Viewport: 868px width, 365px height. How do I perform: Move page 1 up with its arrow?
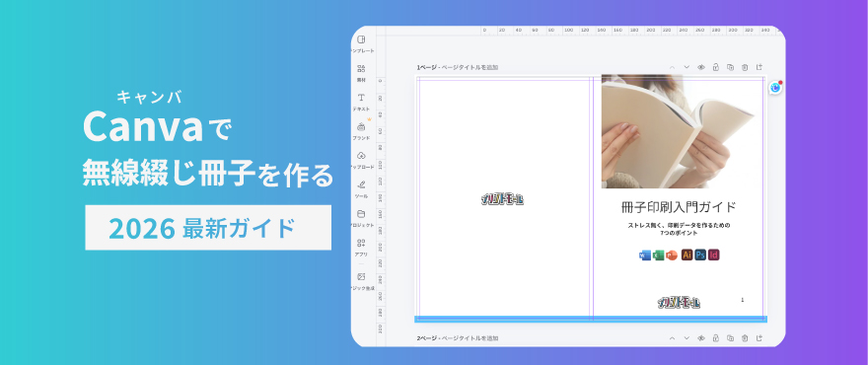(672, 67)
